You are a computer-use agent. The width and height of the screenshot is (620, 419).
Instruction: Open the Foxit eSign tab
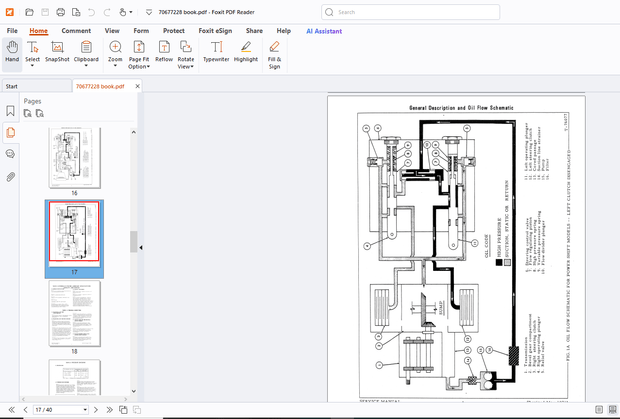pyautogui.click(x=215, y=31)
